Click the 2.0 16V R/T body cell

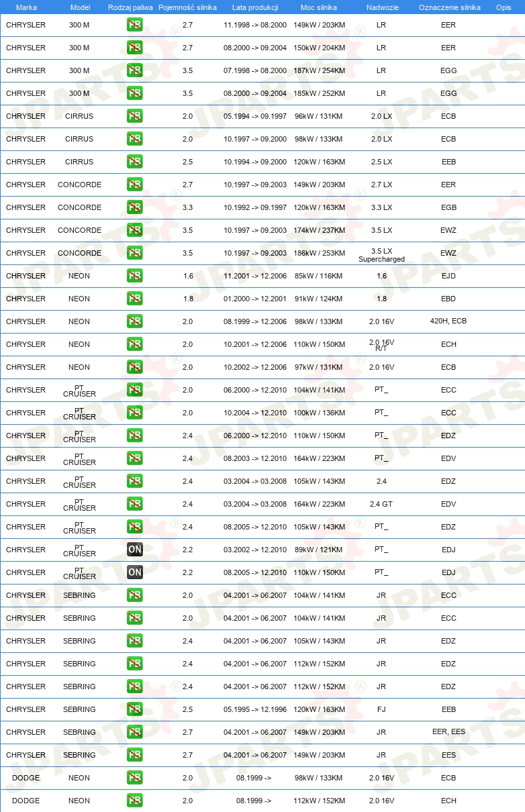click(381, 345)
